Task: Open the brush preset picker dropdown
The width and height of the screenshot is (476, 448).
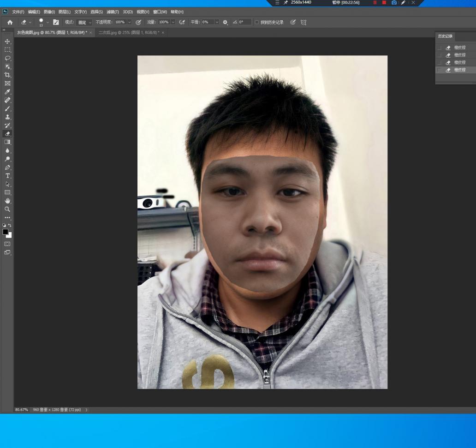Action: point(48,22)
